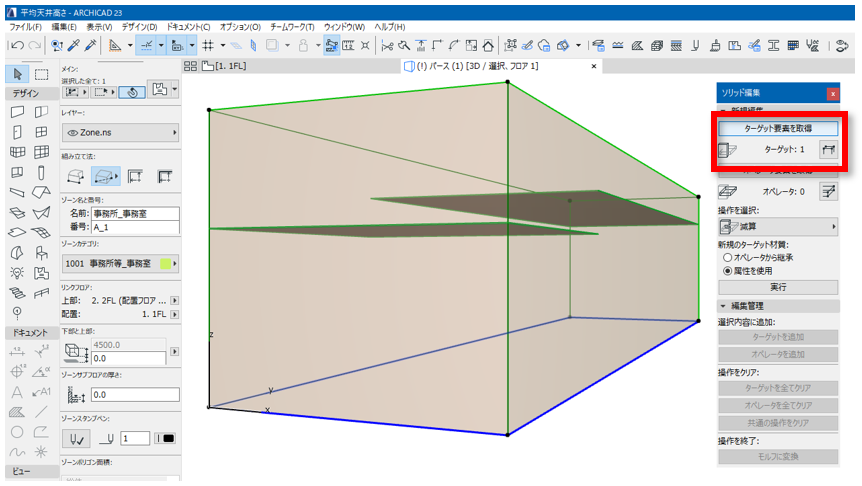Select the Marquee tool
This screenshot has height=486, width=862.
(x=42, y=74)
